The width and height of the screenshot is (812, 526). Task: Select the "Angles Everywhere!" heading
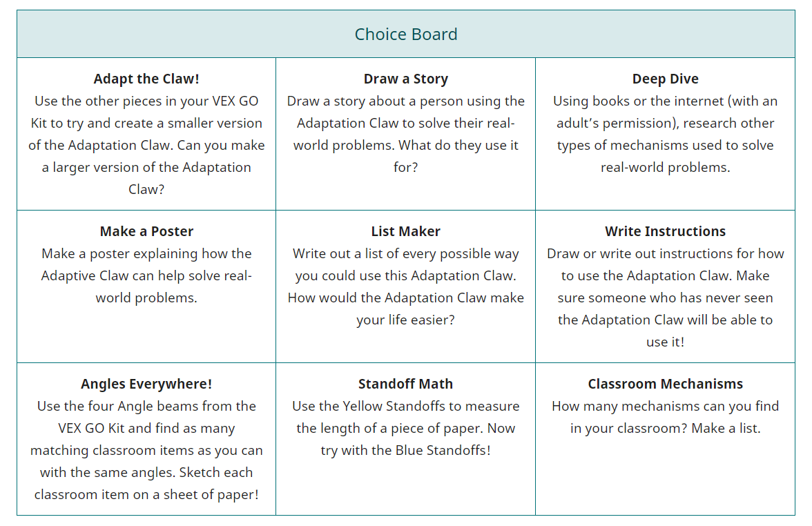(x=146, y=384)
